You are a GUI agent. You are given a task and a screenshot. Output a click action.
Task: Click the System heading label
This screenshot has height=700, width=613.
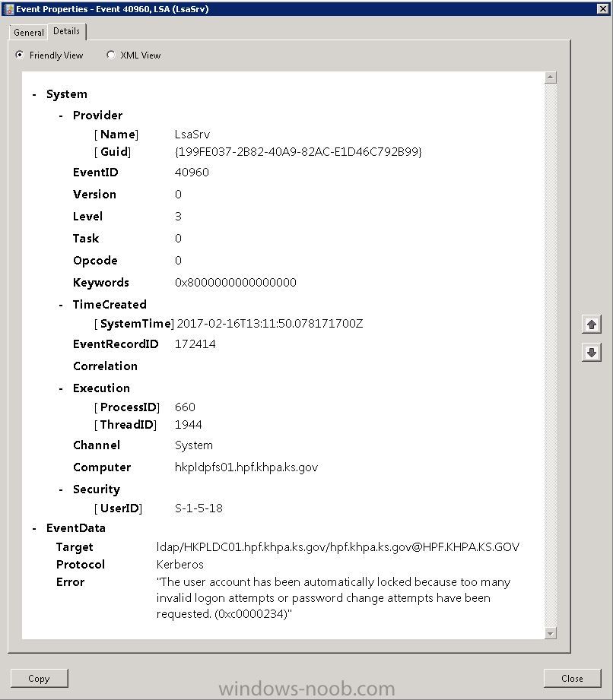click(67, 95)
